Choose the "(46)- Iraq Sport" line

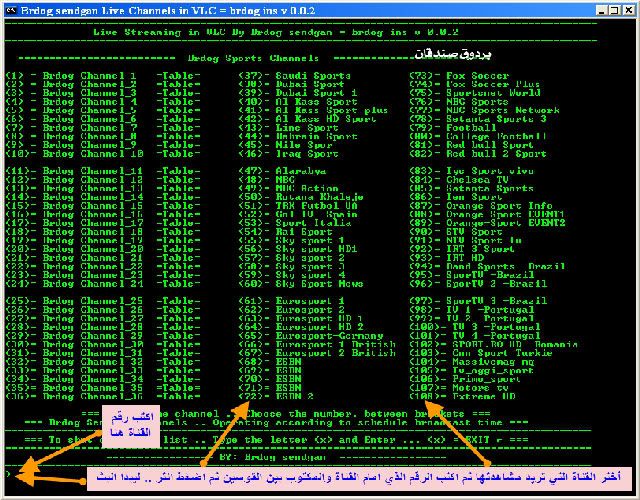(x=288, y=154)
